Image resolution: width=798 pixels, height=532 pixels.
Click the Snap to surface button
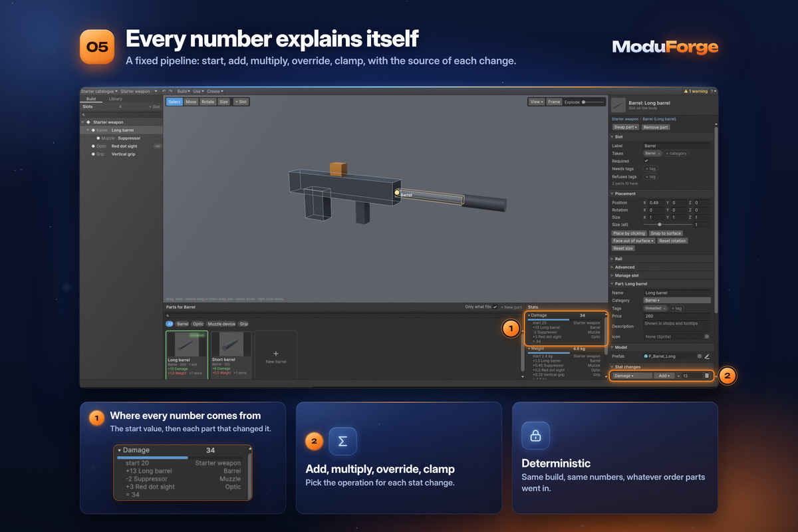[x=666, y=233]
